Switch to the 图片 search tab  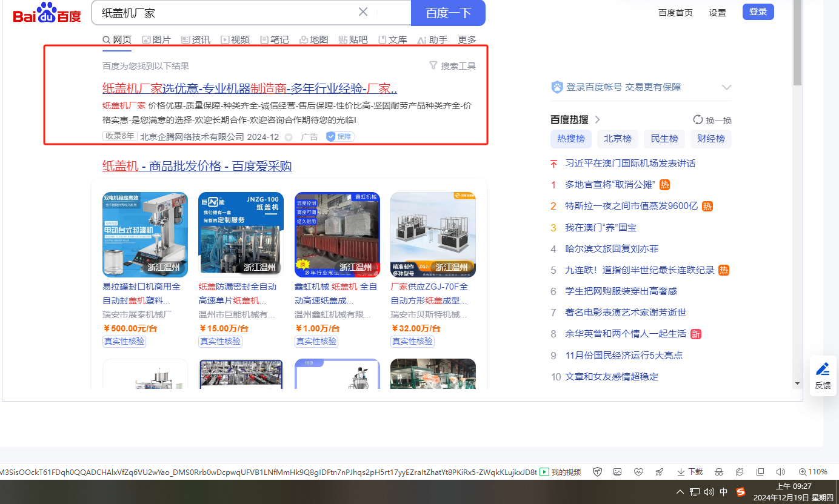click(156, 40)
